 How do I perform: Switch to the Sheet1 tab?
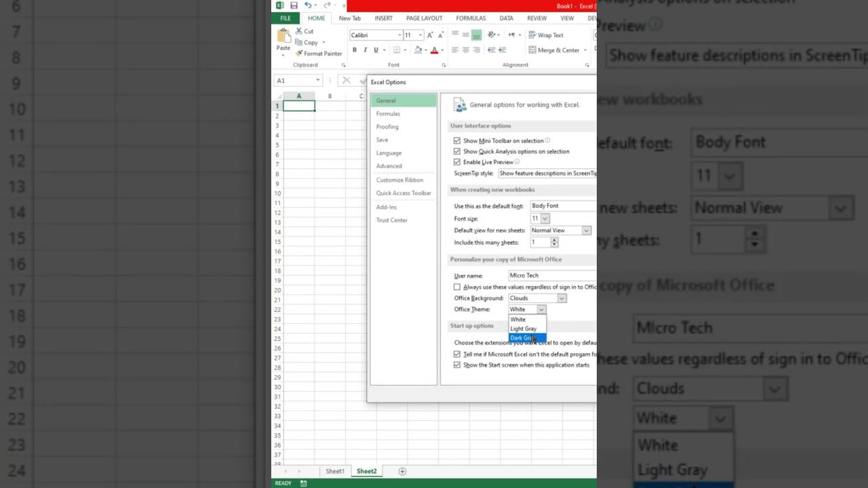pyautogui.click(x=335, y=471)
